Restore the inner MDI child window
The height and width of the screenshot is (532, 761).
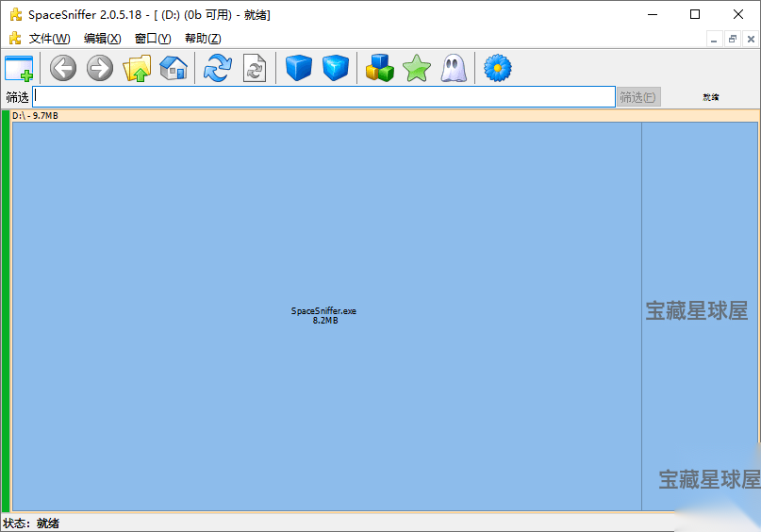733,39
